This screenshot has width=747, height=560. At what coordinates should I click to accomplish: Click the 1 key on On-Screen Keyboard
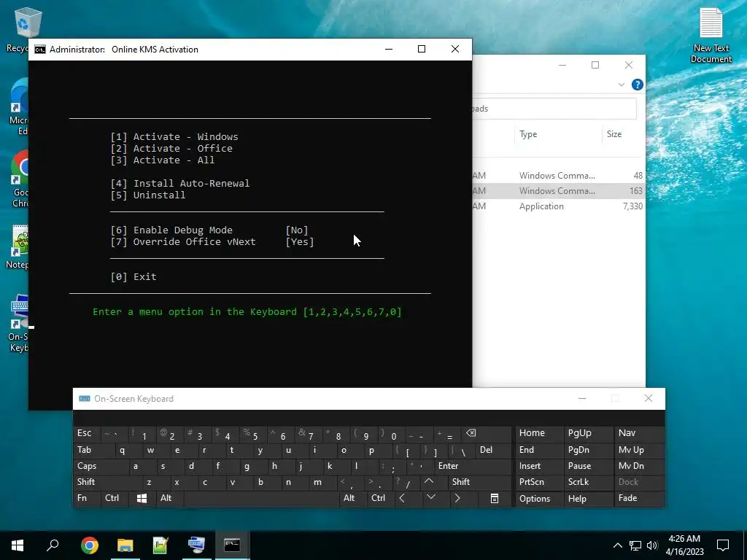coord(141,435)
